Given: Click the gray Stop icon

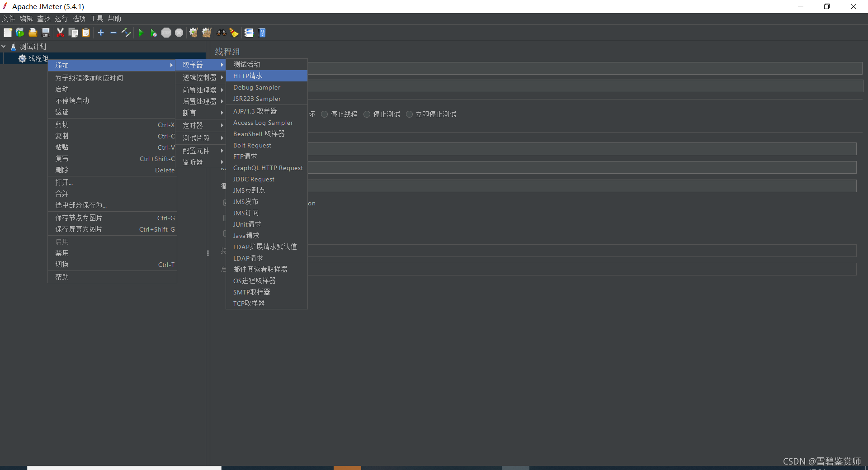Looking at the screenshot, I should [166, 33].
